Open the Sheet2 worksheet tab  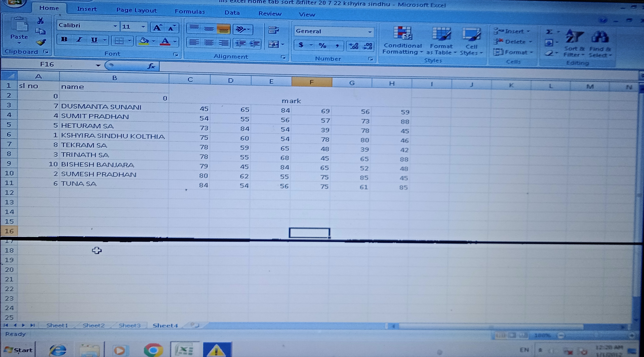pos(93,325)
